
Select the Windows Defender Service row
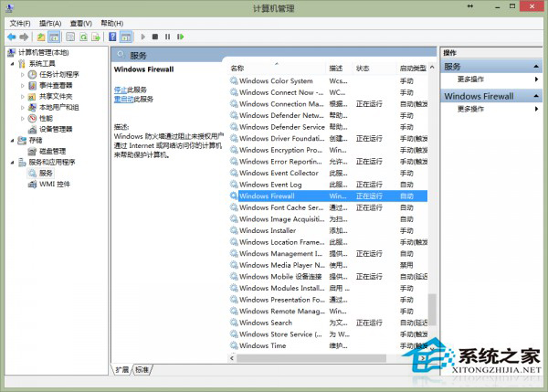[x=329, y=127]
